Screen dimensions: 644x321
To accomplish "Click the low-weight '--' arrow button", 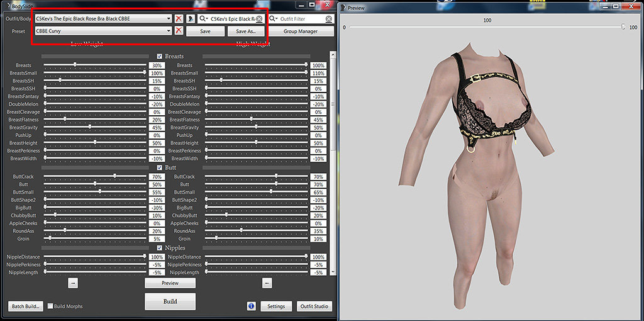I will (73, 283).
